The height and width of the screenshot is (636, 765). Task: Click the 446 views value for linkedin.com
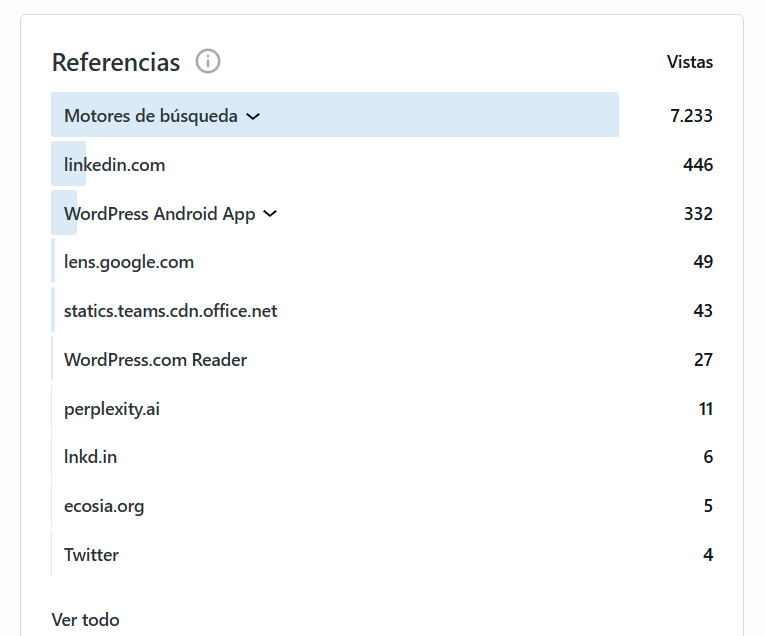tap(697, 165)
